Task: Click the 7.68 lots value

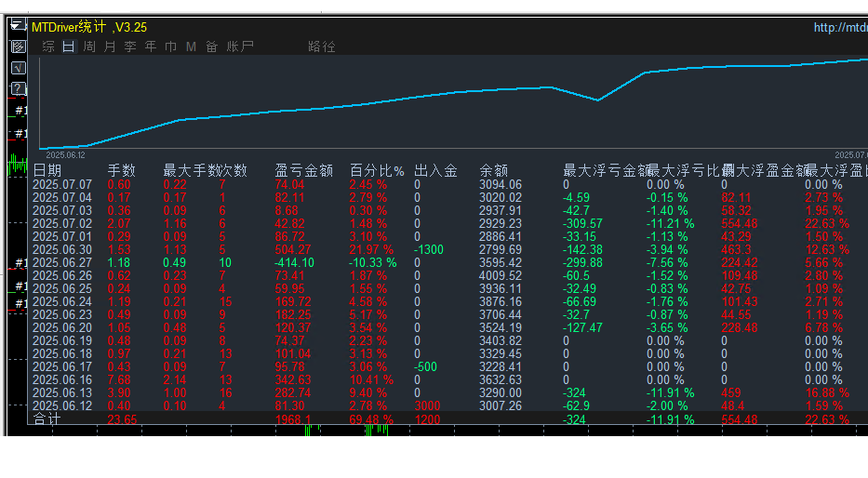Action: pyautogui.click(x=119, y=379)
